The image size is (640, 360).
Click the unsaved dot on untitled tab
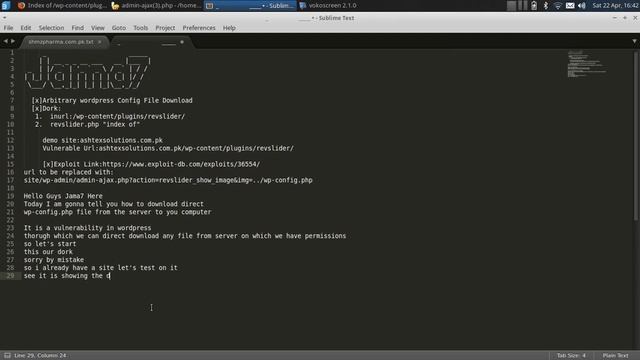(182, 42)
